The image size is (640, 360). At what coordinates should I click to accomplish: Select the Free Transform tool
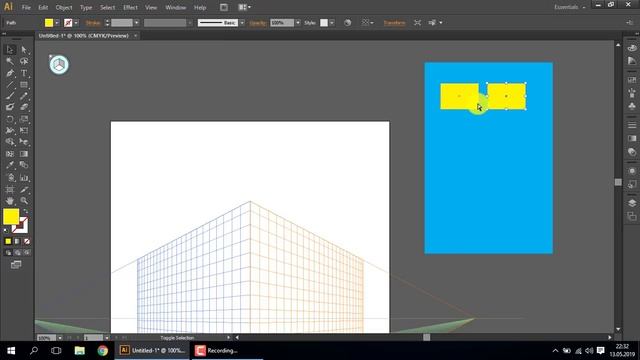pos(24,131)
